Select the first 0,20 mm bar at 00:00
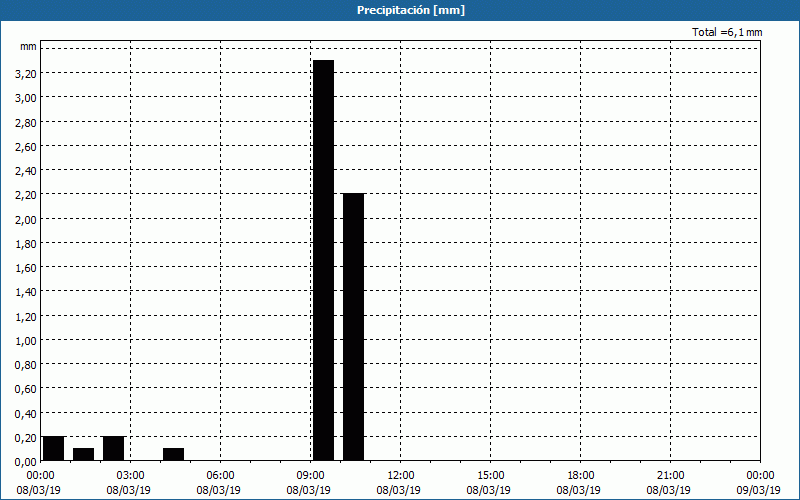Viewport: 800px width, 500px height. tap(54, 448)
